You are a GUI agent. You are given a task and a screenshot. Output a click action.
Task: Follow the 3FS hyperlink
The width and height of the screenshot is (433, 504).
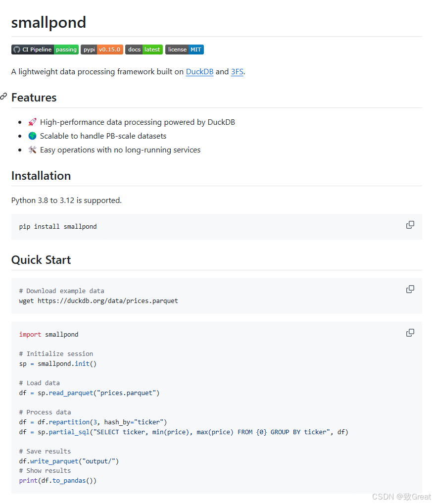(237, 72)
